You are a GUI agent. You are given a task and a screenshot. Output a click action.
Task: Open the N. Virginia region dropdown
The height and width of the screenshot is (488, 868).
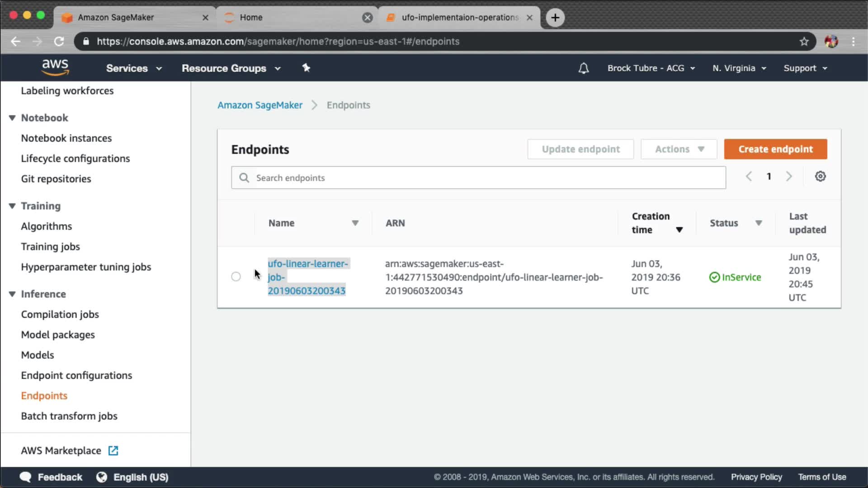[739, 68]
